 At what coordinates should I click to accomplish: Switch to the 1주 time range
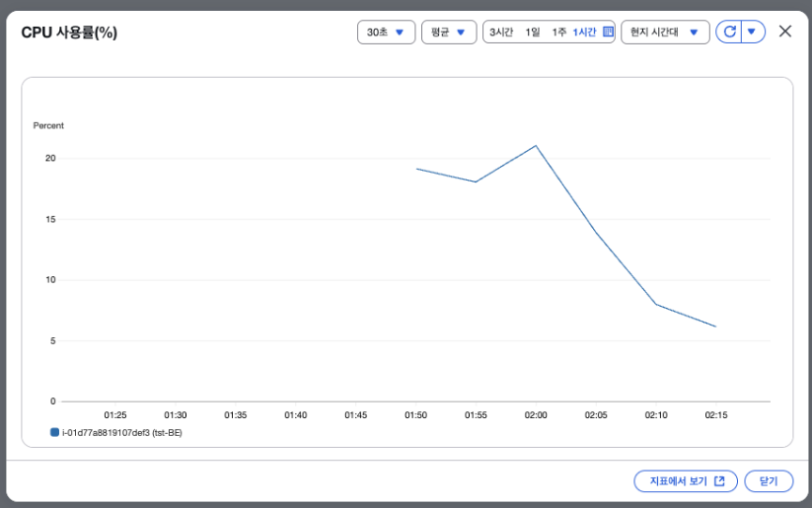pos(558,33)
